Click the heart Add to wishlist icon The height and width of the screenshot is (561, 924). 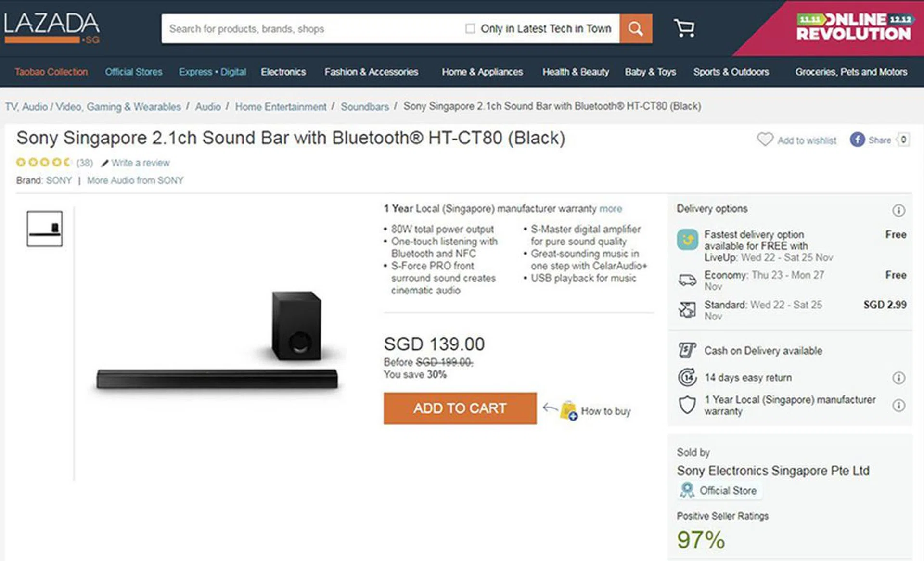(x=765, y=140)
